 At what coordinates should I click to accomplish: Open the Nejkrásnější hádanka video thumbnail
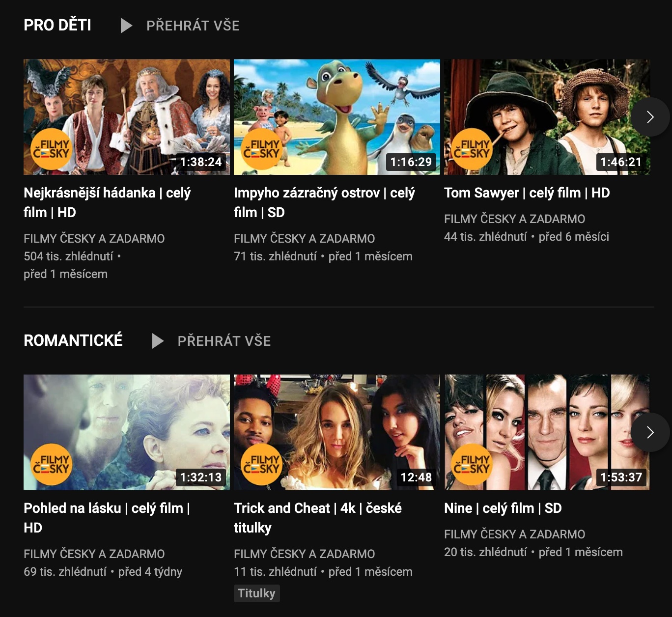[x=127, y=117]
